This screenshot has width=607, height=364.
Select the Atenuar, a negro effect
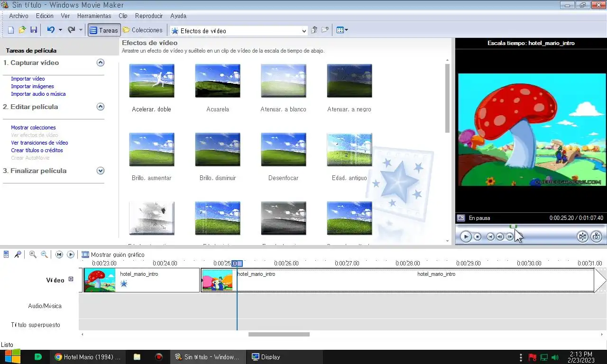(349, 81)
